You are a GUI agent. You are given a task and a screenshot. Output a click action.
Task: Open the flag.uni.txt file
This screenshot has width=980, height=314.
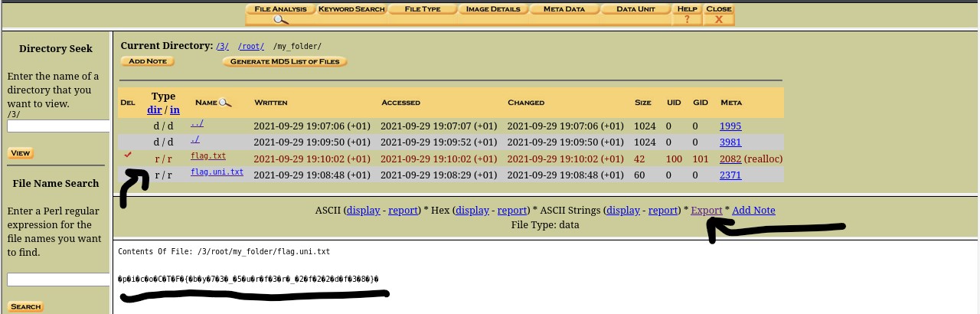[x=217, y=172]
